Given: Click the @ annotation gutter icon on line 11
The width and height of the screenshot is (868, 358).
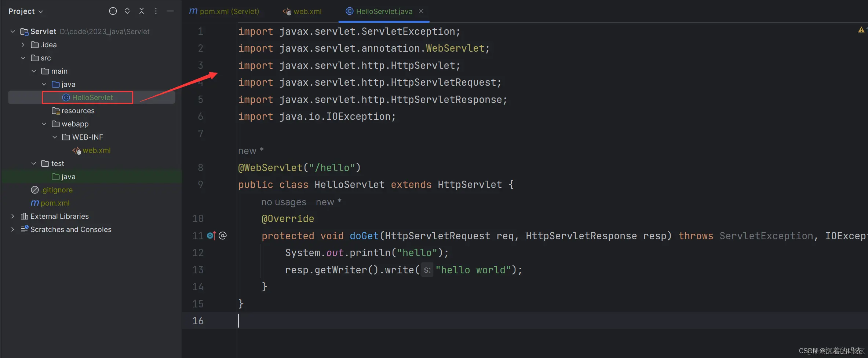Looking at the screenshot, I should [223, 236].
